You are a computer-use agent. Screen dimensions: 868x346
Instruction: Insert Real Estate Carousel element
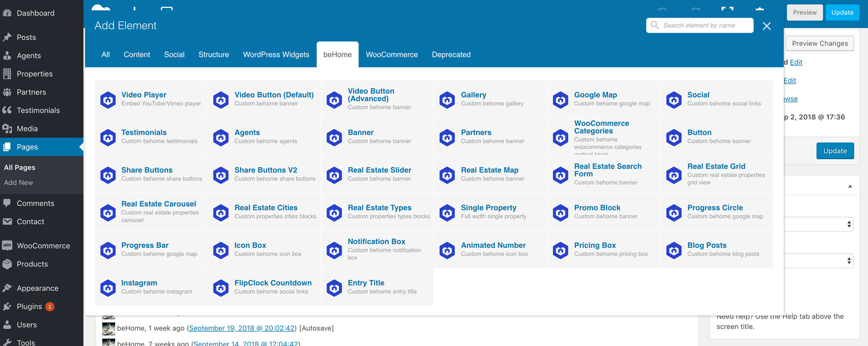[x=151, y=212]
